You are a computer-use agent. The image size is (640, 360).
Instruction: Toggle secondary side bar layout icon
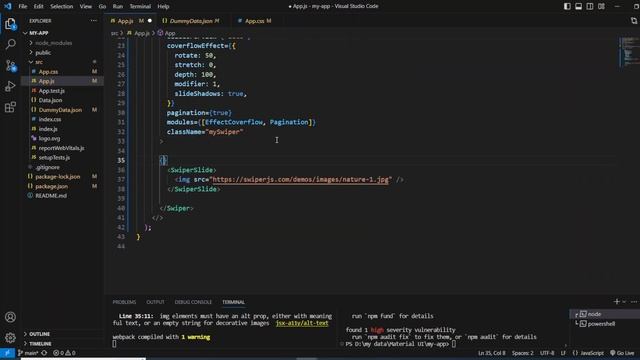[x=590, y=6]
